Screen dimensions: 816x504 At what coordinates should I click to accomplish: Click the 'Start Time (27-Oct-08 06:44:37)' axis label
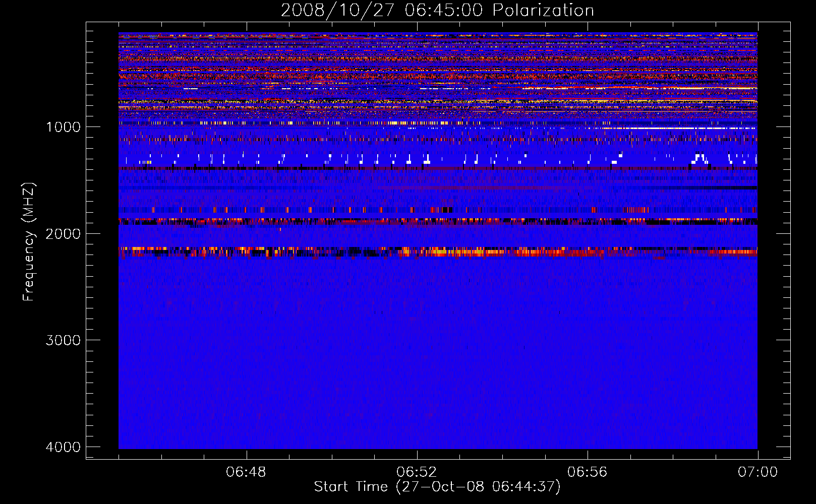437,487
